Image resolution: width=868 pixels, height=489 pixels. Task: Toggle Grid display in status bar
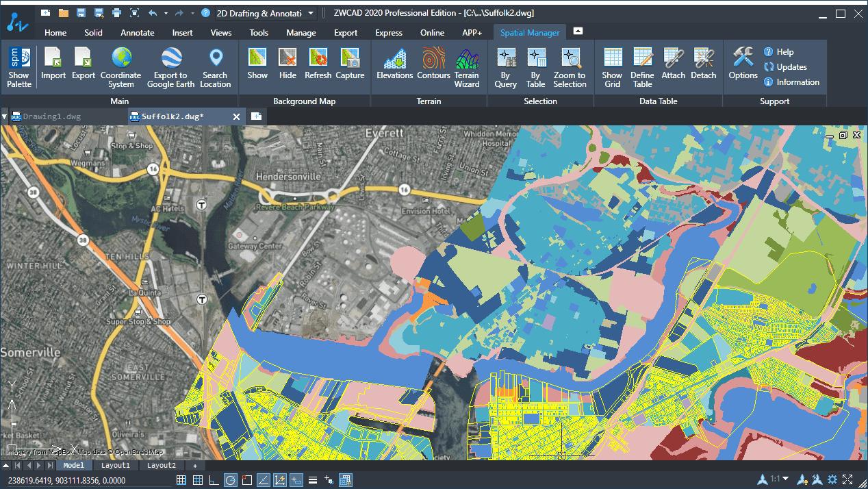coord(198,480)
